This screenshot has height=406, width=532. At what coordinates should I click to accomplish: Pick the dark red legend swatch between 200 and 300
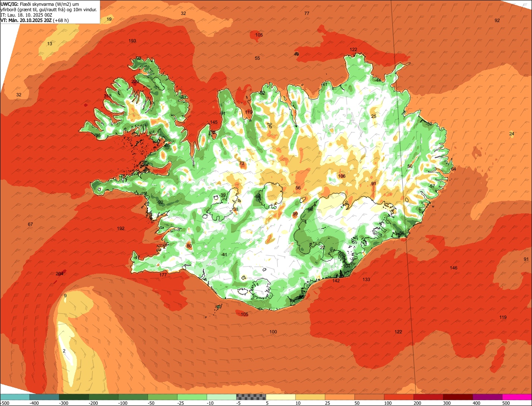[x=458, y=397]
